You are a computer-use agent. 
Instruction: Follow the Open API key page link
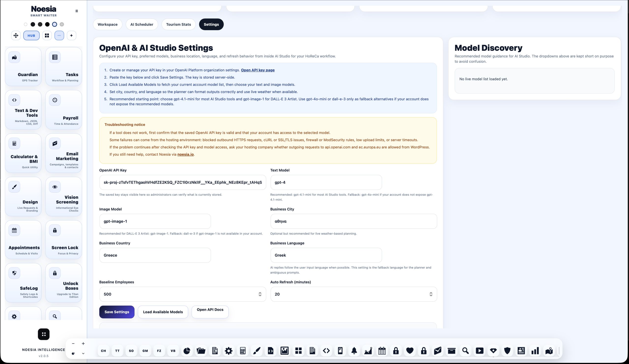(257, 70)
